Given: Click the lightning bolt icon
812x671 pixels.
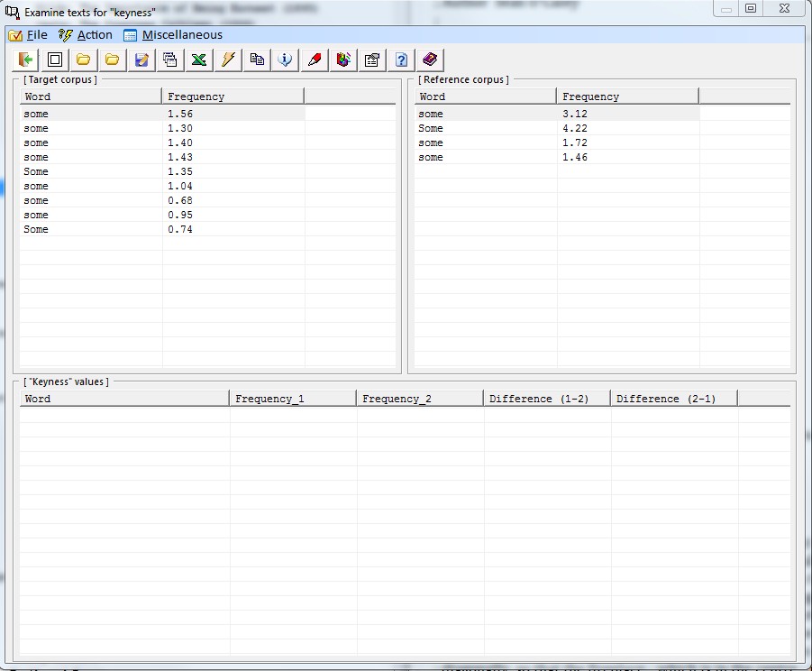Looking at the screenshot, I should pos(228,60).
